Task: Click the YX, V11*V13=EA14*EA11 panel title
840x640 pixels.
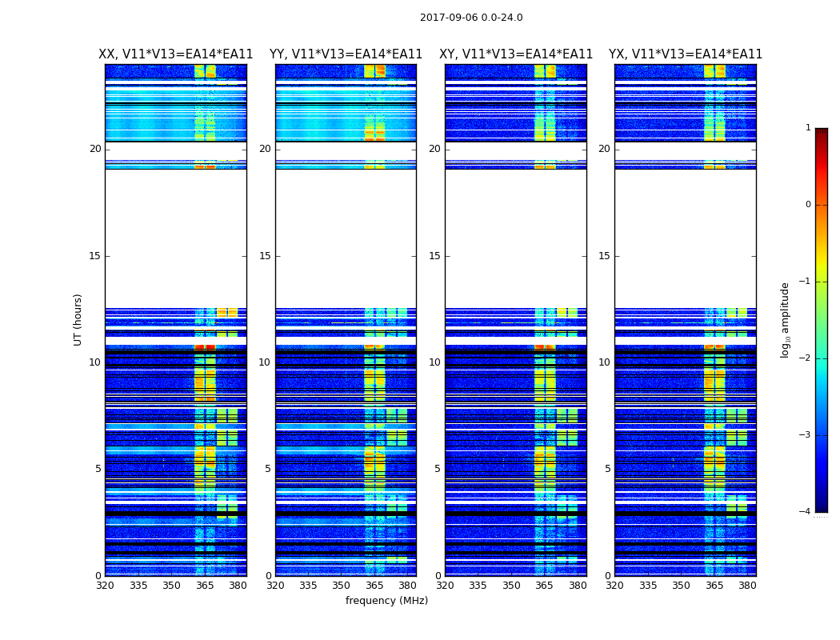Action: point(686,54)
